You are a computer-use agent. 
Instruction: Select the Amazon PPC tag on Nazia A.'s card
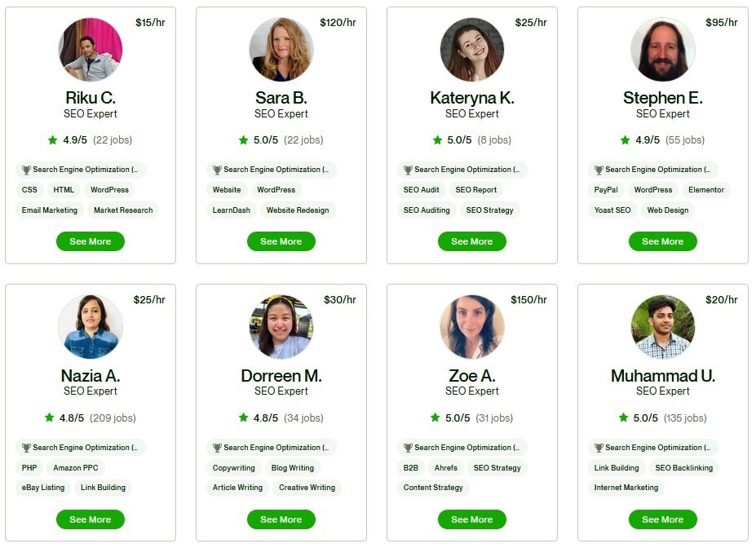point(77,468)
